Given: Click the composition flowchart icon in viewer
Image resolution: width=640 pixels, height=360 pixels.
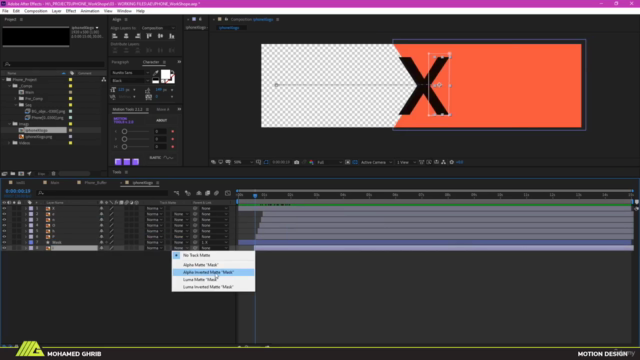Looking at the screenshot, I should click(443, 162).
